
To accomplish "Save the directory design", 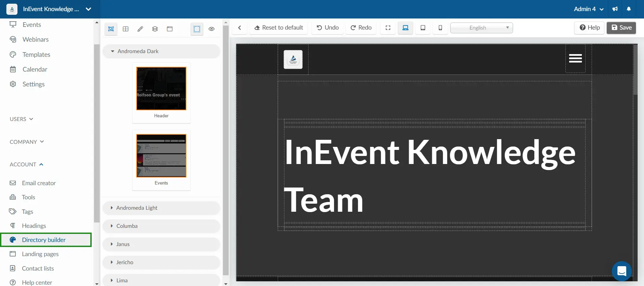I will [622, 28].
